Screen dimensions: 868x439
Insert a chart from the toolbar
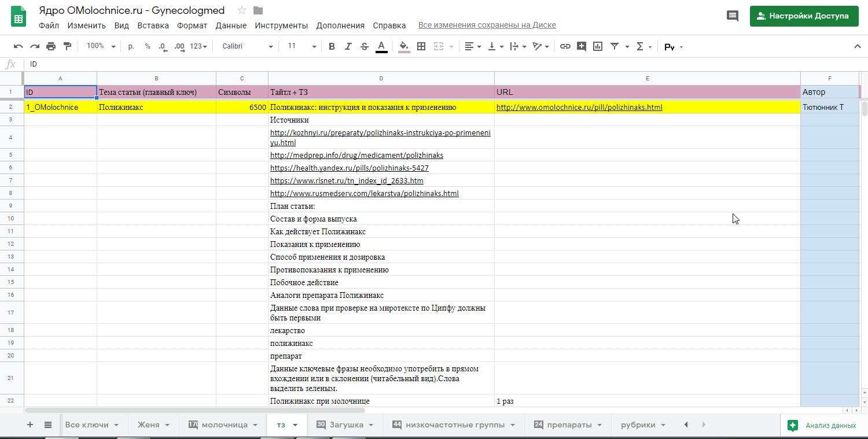(x=598, y=47)
